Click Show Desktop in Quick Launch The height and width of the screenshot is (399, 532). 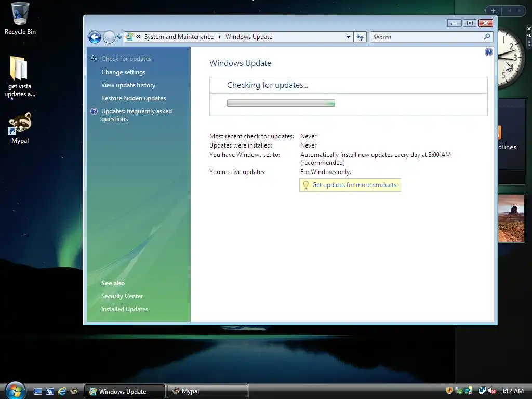[x=38, y=392]
